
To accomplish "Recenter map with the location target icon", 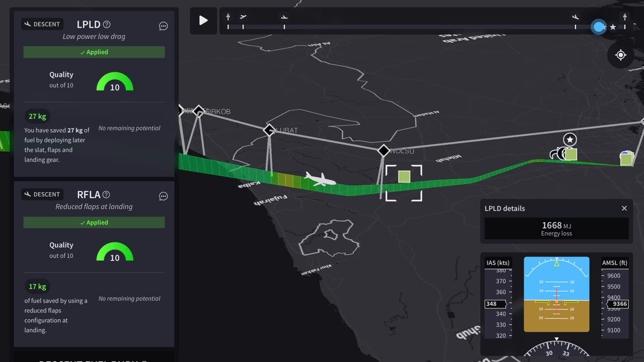I will pyautogui.click(x=620, y=55).
